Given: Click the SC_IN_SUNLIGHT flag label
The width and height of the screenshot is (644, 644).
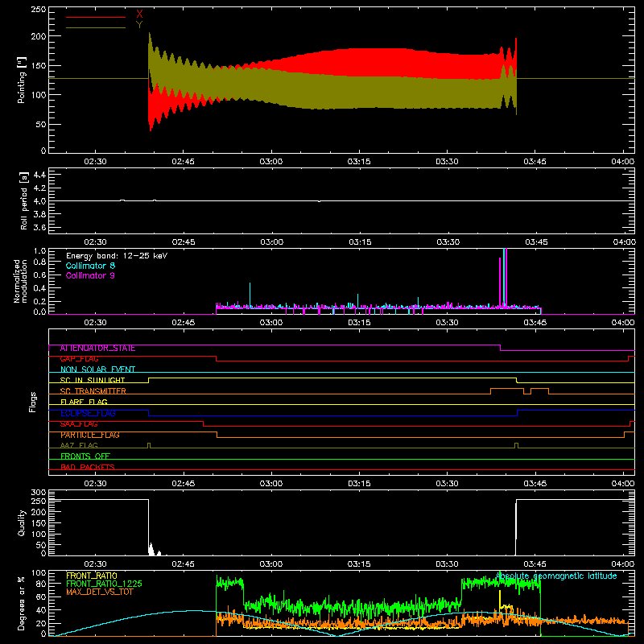Looking at the screenshot, I should 93,380.
